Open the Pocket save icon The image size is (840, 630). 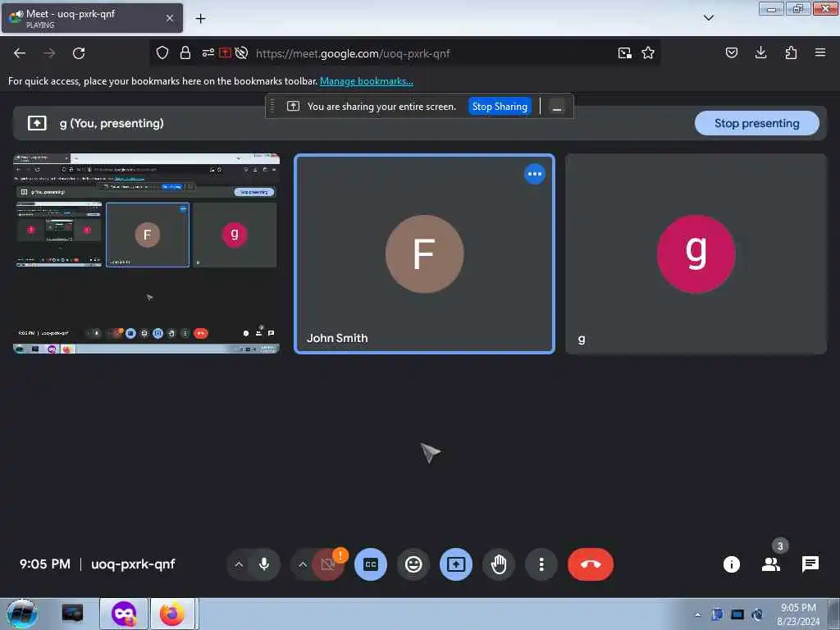[x=731, y=52]
